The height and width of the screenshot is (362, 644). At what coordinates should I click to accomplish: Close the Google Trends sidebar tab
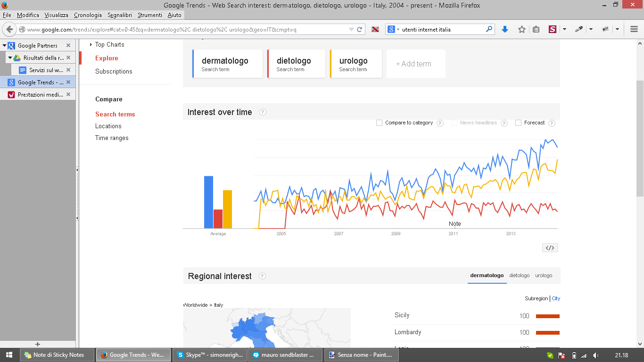coord(68,82)
